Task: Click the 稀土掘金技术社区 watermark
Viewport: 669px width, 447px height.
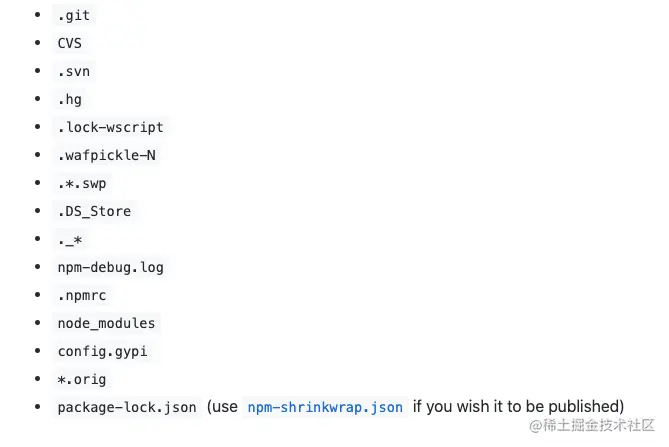Action: (x=598, y=426)
